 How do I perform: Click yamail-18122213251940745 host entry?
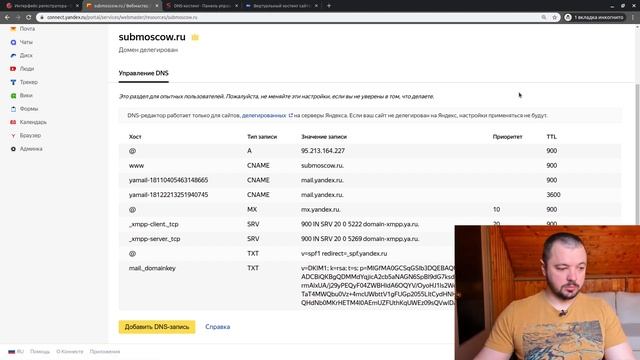click(168, 195)
